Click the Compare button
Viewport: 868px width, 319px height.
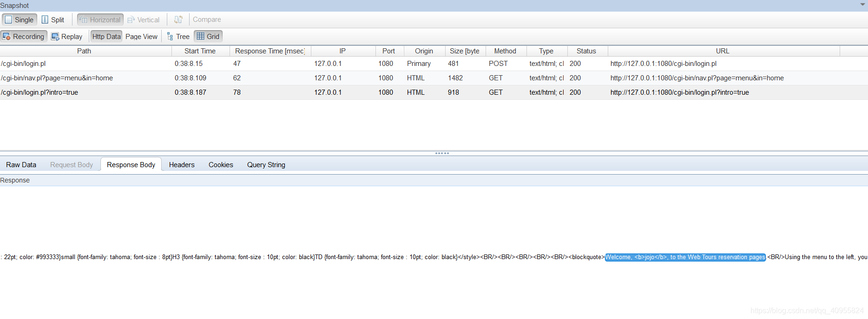[207, 20]
